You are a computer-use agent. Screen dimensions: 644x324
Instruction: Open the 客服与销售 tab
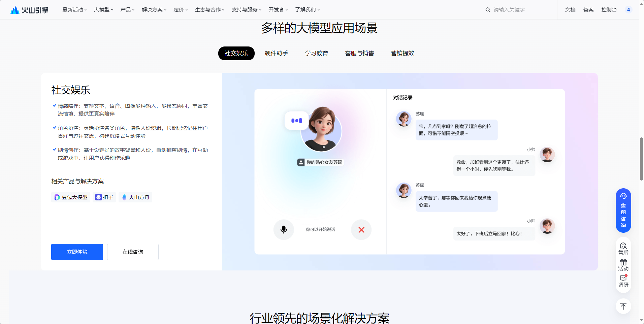pyautogui.click(x=359, y=53)
